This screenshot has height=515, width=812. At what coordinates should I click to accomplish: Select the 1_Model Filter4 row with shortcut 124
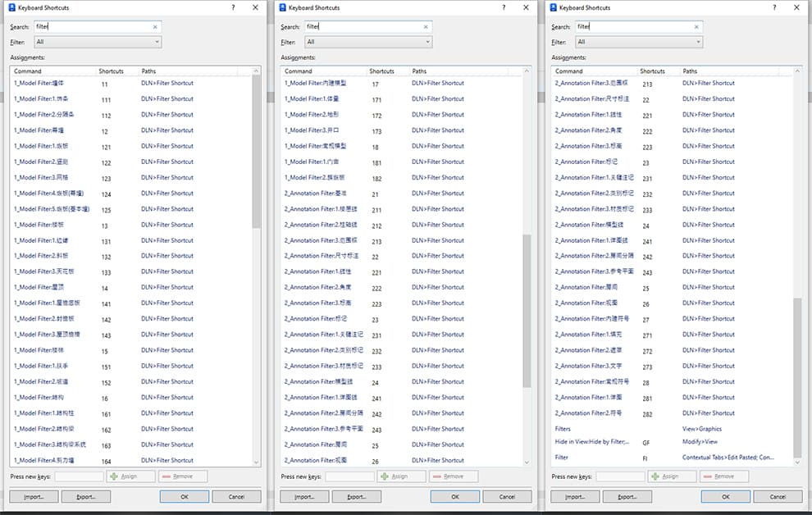tap(131, 194)
